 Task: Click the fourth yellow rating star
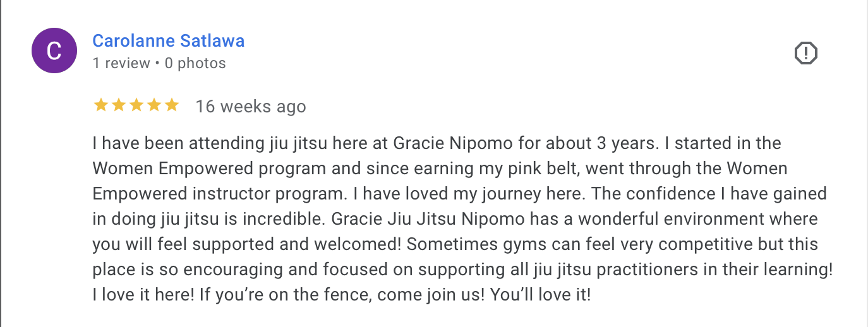154,105
